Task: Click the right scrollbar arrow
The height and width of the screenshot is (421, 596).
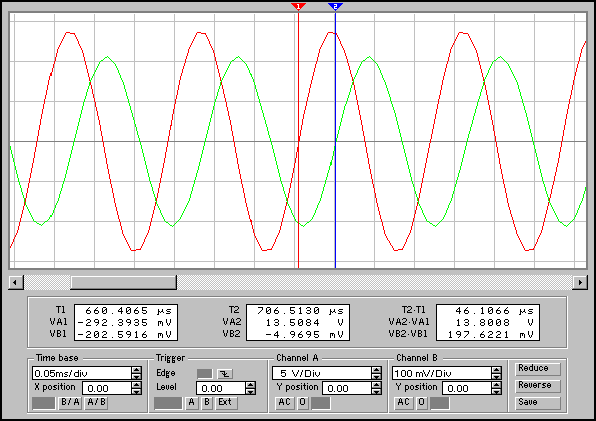Action: point(580,282)
